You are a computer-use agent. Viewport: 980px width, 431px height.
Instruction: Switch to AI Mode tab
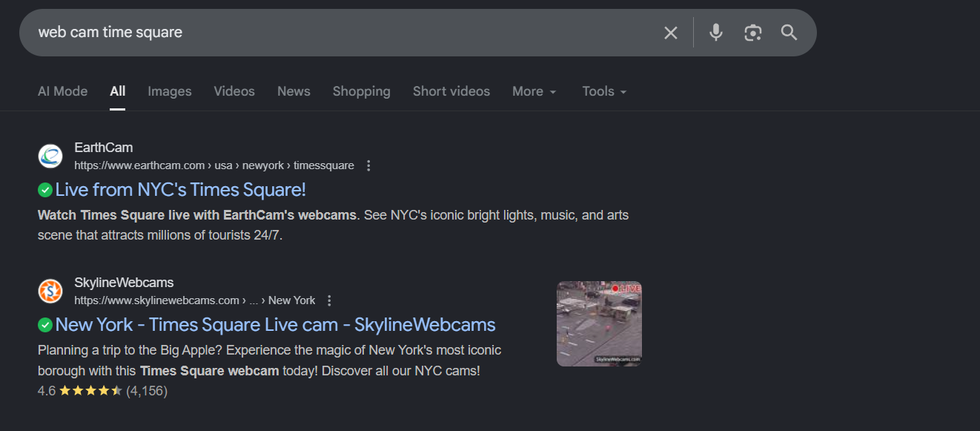click(x=62, y=91)
